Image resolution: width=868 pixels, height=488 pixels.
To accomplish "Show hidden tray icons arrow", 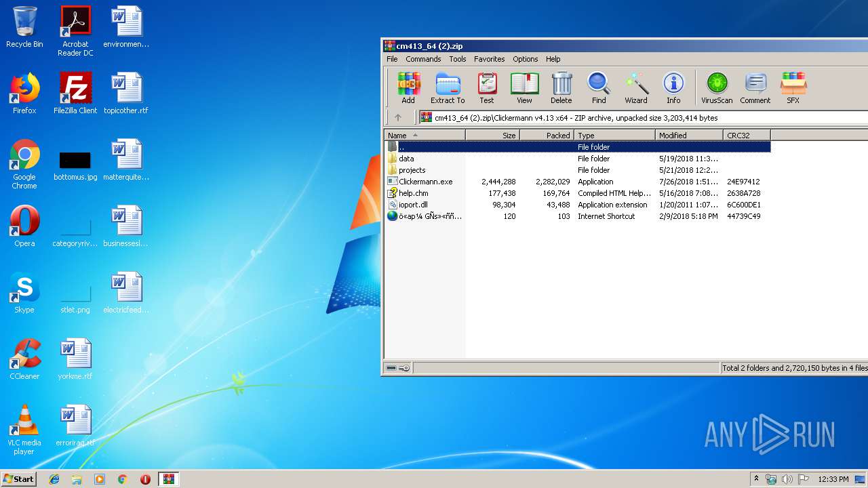I will click(757, 479).
